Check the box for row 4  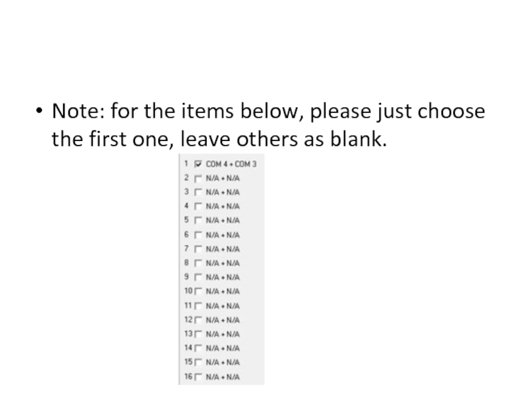click(198, 206)
